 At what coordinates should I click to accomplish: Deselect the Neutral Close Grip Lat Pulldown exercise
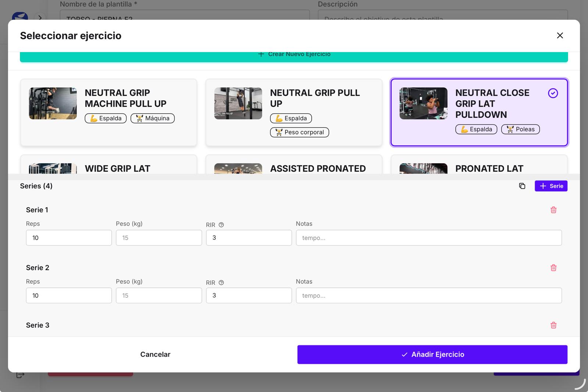coord(479,112)
